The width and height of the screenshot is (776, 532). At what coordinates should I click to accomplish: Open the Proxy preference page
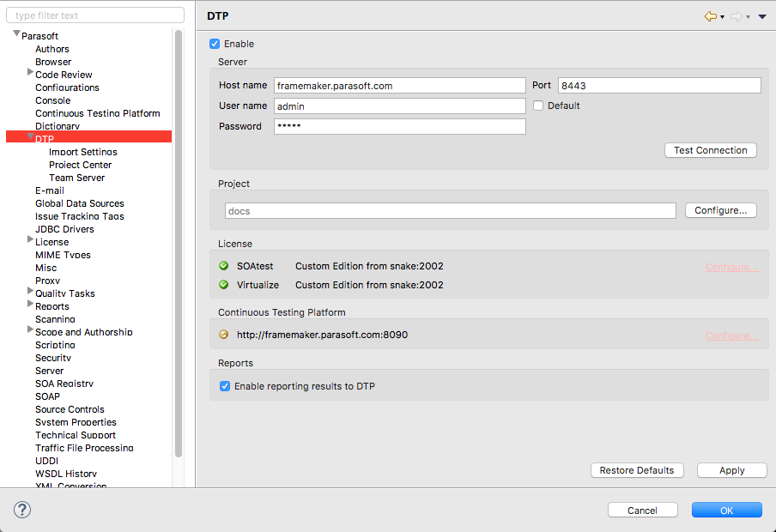[47, 281]
